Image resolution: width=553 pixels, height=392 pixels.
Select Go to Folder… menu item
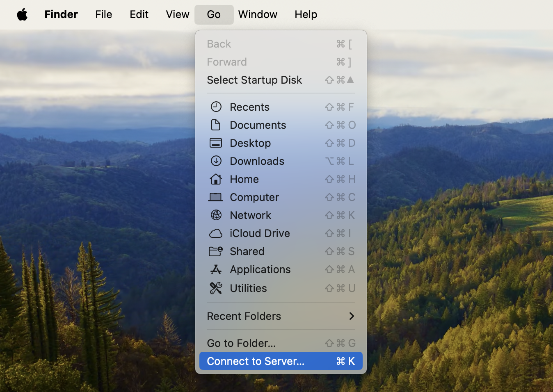pyautogui.click(x=241, y=343)
